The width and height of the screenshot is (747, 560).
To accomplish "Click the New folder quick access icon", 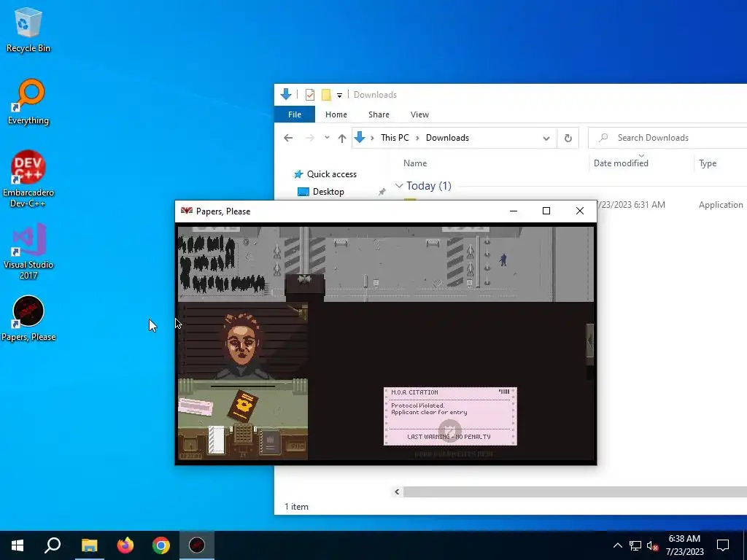I will [x=326, y=95].
